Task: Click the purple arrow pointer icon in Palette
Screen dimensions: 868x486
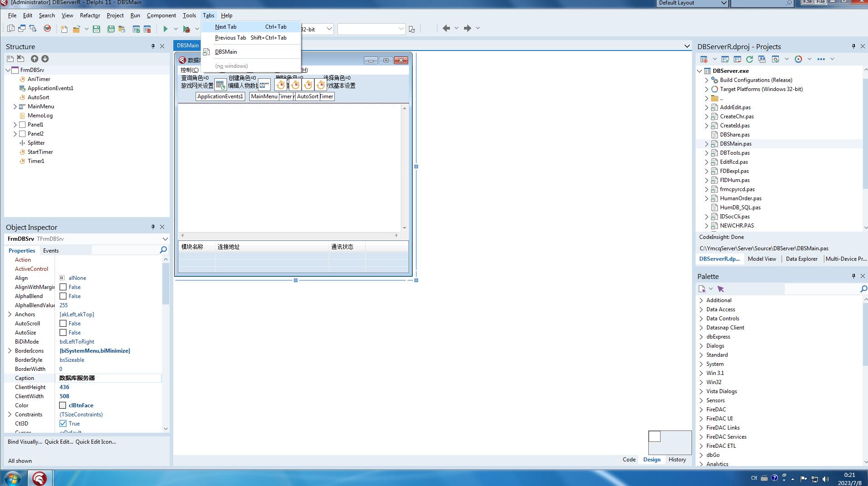Action: [x=721, y=289]
